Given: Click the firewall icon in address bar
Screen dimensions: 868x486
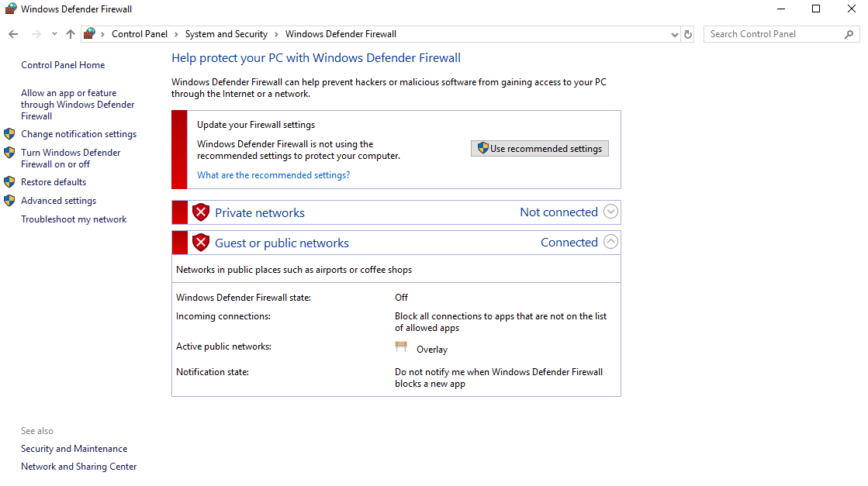Looking at the screenshot, I should (x=89, y=34).
